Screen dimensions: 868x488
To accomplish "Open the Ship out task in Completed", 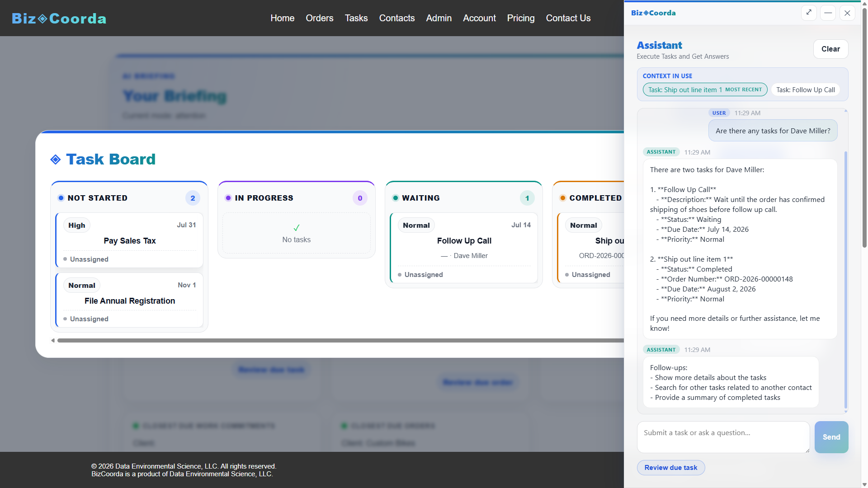I will click(x=590, y=248).
